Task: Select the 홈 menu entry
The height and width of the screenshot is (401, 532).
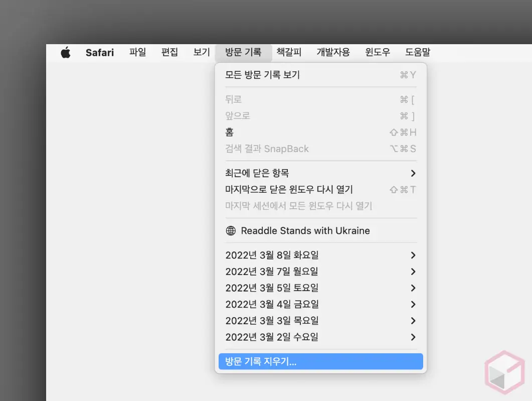Action: pyautogui.click(x=320, y=132)
